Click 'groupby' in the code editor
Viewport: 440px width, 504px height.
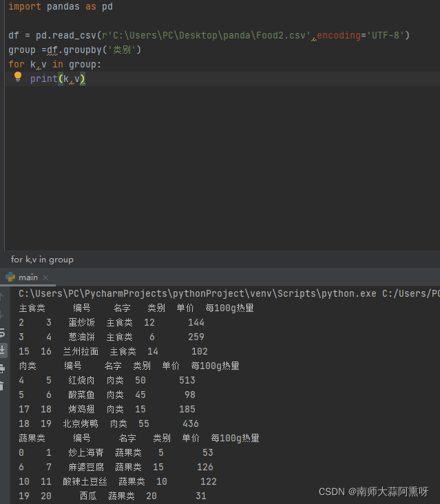(82, 50)
